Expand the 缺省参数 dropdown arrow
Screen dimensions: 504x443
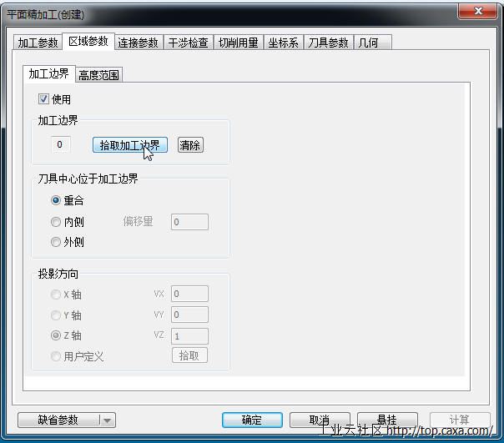pyautogui.click(x=108, y=420)
